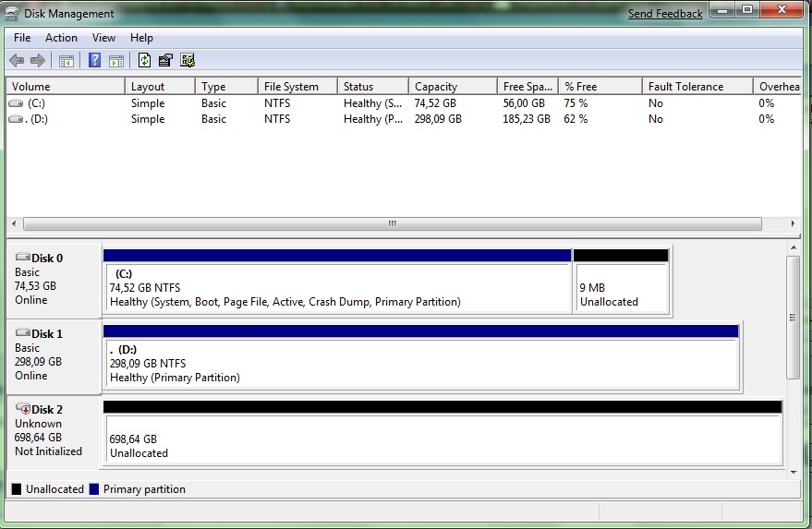Maximize the Disk Management window
The height and width of the screenshot is (529, 812).
click(x=746, y=10)
